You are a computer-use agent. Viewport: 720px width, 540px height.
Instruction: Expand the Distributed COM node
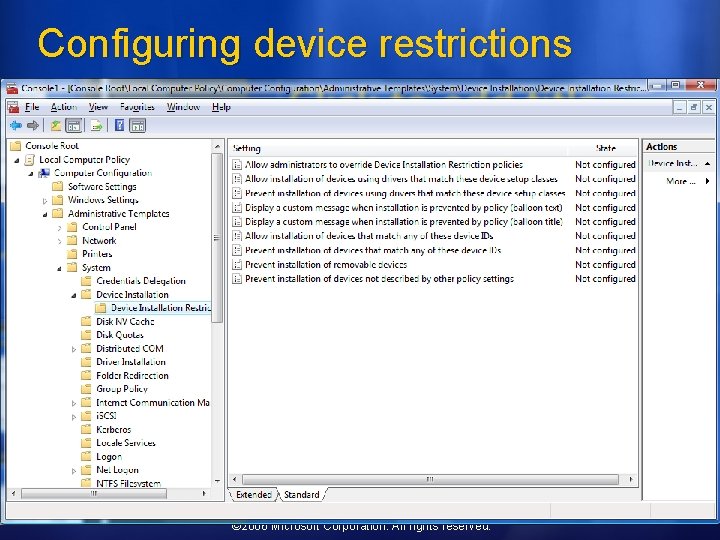point(74,349)
